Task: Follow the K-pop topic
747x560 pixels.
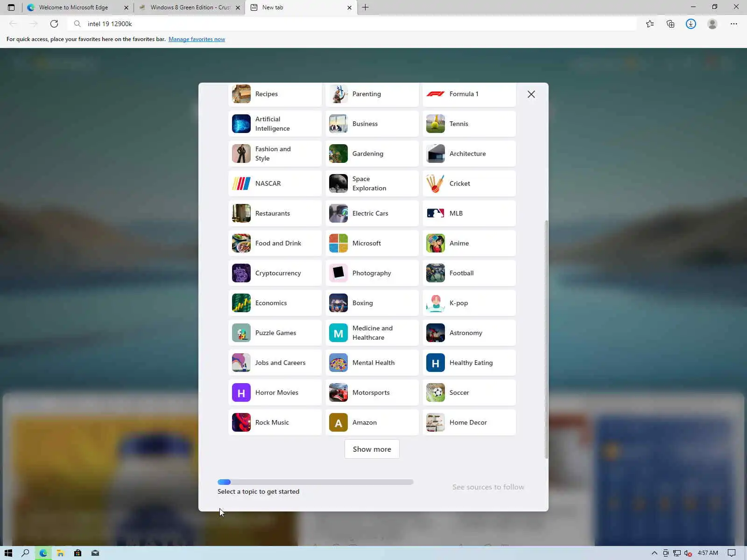Action: (x=469, y=303)
